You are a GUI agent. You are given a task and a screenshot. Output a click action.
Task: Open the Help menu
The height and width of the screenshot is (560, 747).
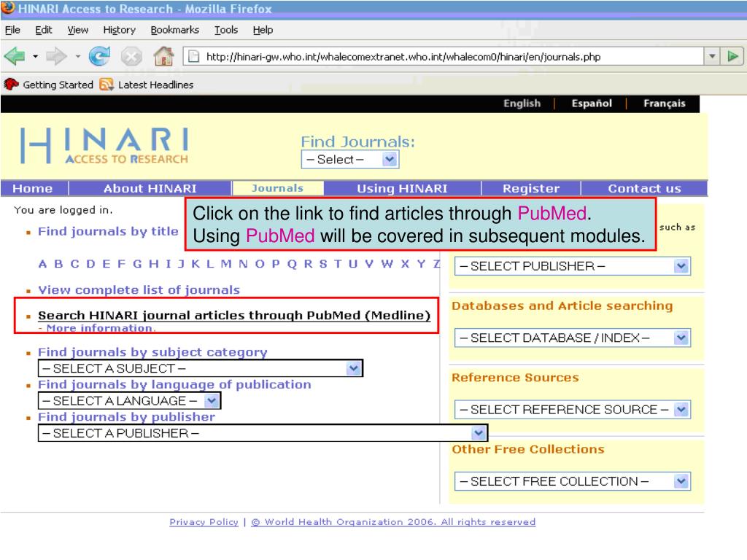point(263,30)
